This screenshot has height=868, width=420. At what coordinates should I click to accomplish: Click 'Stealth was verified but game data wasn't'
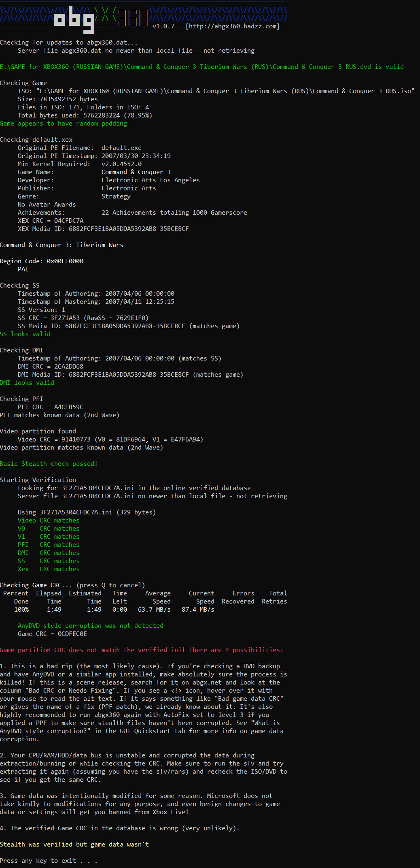coord(74,845)
